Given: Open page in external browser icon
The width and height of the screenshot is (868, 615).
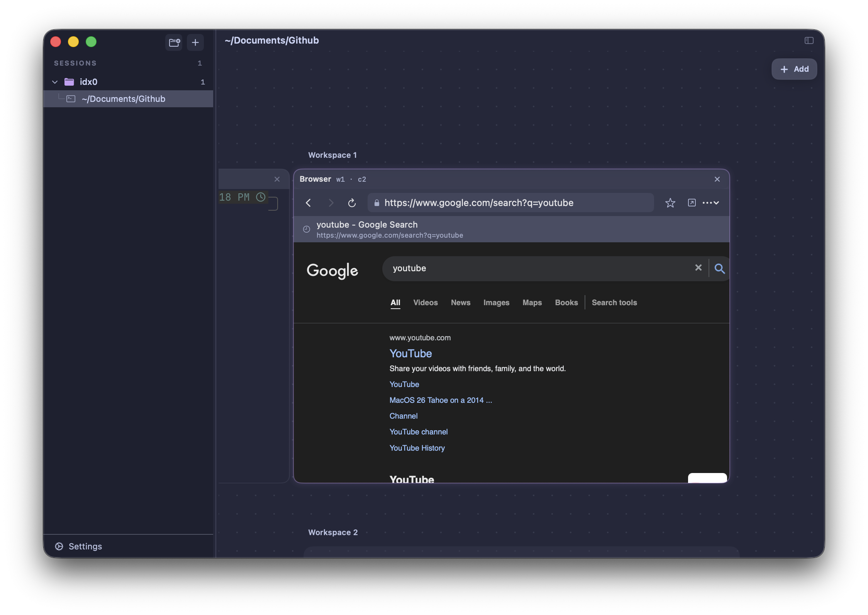Looking at the screenshot, I should [692, 203].
